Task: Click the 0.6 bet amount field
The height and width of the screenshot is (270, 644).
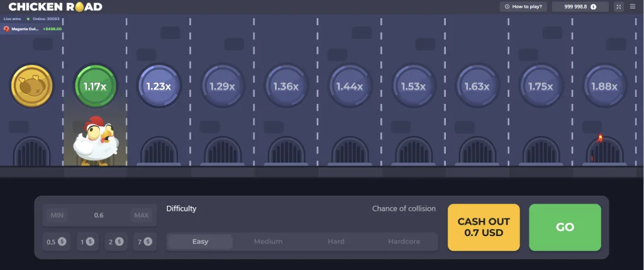Action: [99, 215]
